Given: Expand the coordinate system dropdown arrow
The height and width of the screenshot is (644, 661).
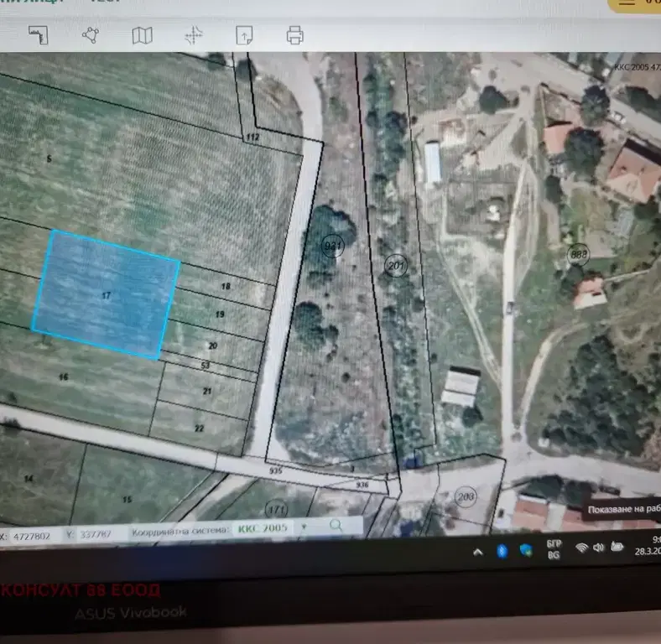Looking at the screenshot, I should [304, 527].
